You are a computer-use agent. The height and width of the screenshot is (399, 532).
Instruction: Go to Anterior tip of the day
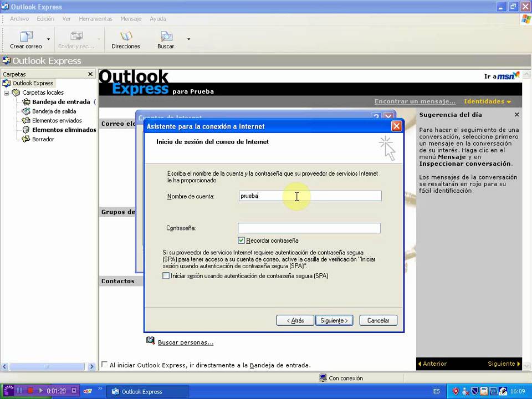coord(432,364)
